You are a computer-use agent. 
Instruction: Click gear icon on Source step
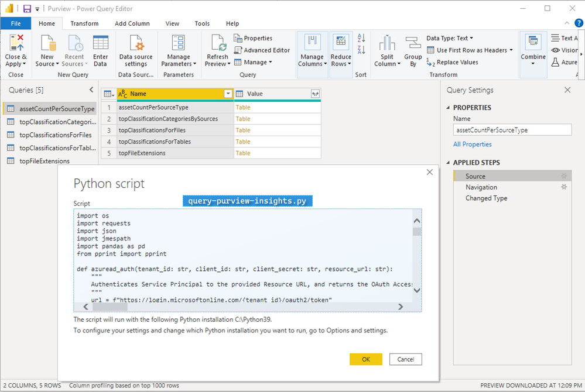[x=564, y=176]
